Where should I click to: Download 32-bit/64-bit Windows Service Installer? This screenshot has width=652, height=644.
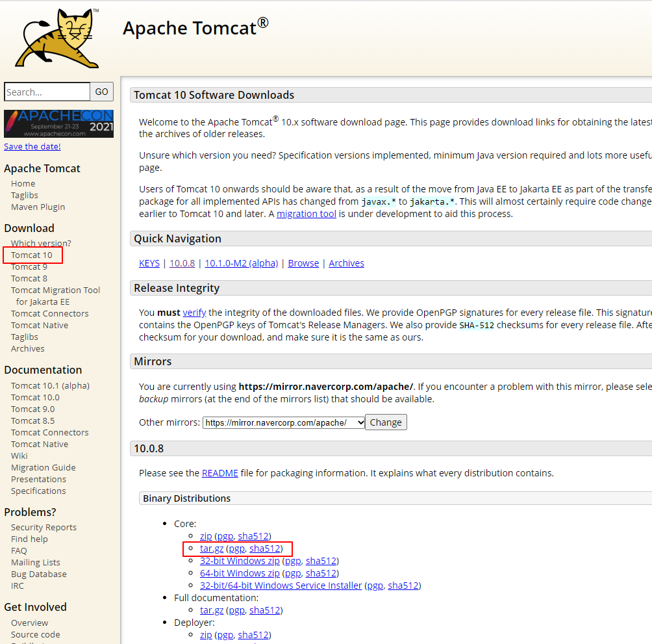point(281,586)
